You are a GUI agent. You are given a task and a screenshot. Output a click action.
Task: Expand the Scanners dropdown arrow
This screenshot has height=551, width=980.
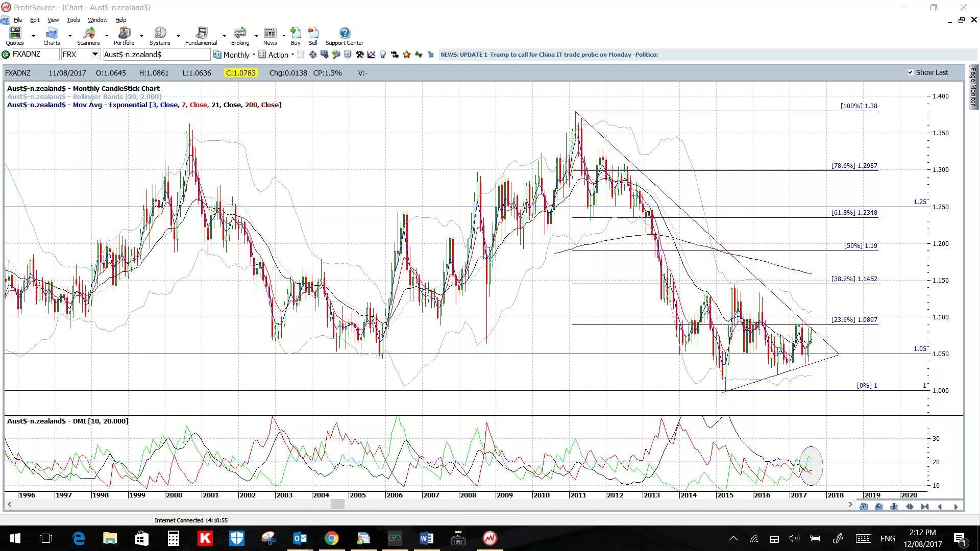(x=107, y=36)
